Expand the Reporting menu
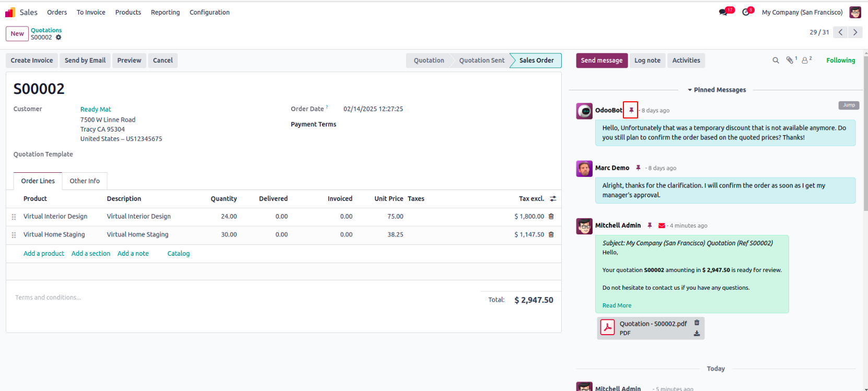This screenshot has width=868, height=391. coord(165,12)
